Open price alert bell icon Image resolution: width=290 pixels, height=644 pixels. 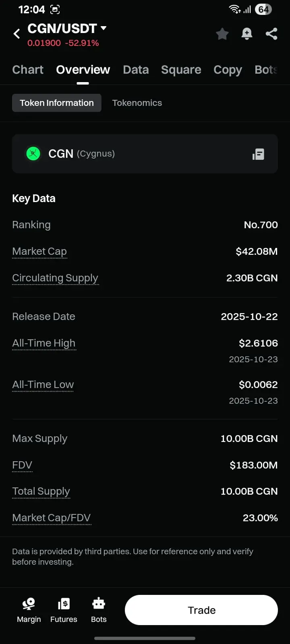[246, 34]
